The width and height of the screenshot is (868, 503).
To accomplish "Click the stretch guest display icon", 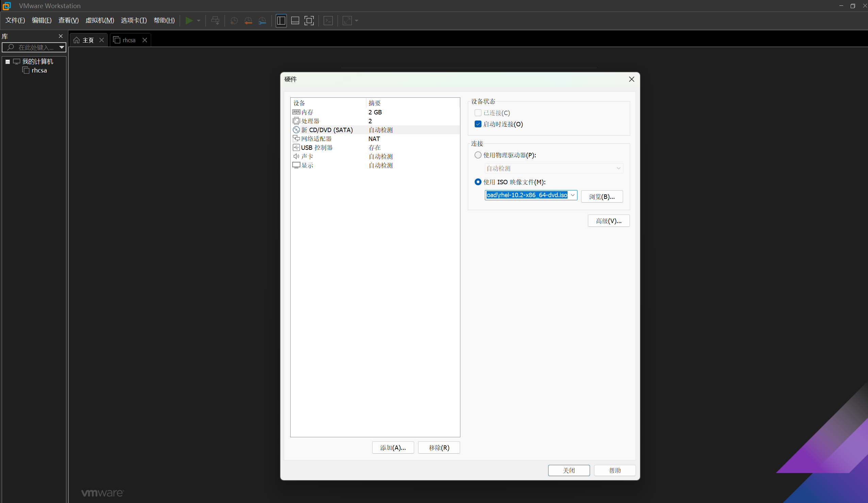I will (x=347, y=21).
